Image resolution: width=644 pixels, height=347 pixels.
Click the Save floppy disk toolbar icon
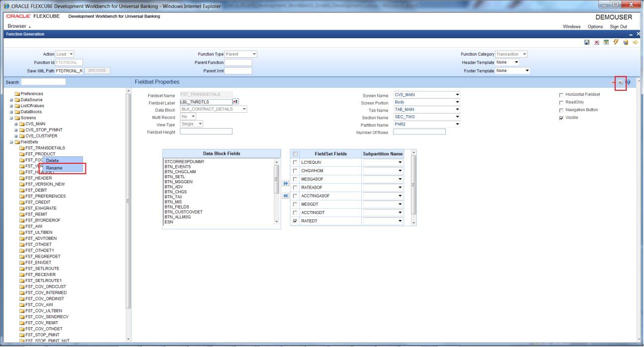tap(587, 43)
